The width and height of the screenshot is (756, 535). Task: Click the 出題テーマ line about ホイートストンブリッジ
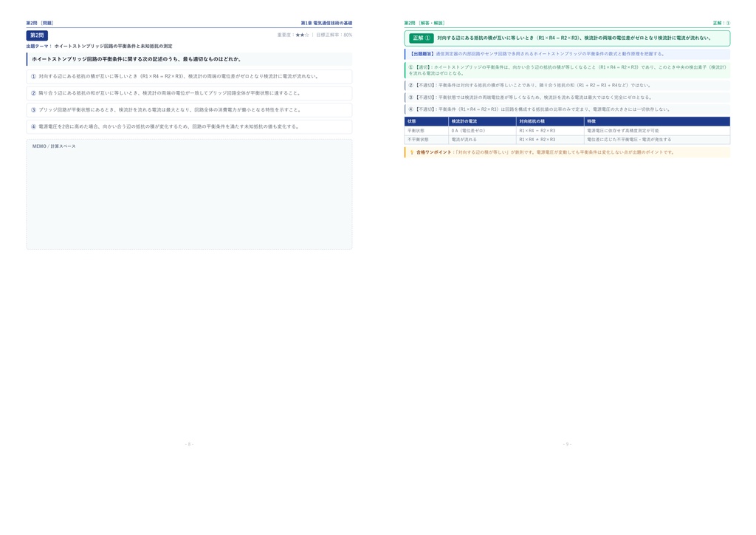click(100, 47)
